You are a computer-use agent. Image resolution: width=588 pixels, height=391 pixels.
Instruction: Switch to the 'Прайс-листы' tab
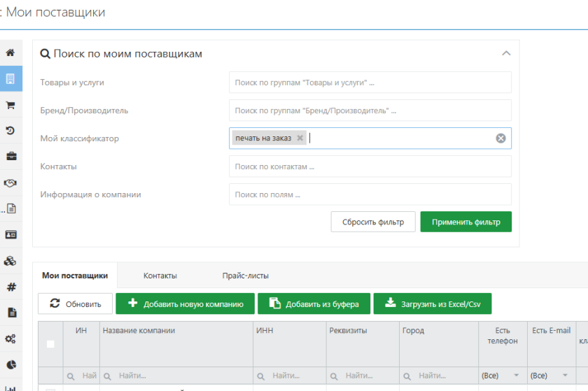click(245, 276)
